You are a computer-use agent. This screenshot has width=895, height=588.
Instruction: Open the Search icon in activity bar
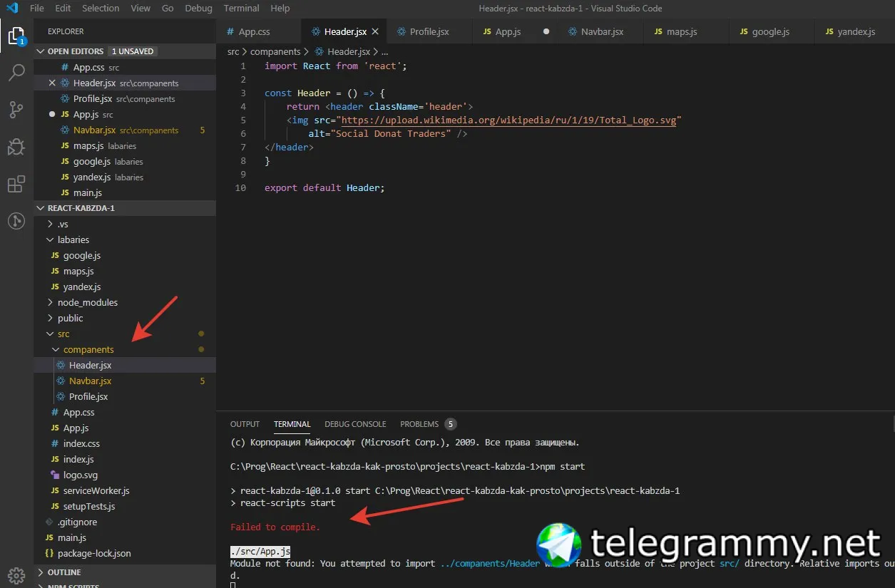tap(16, 72)
